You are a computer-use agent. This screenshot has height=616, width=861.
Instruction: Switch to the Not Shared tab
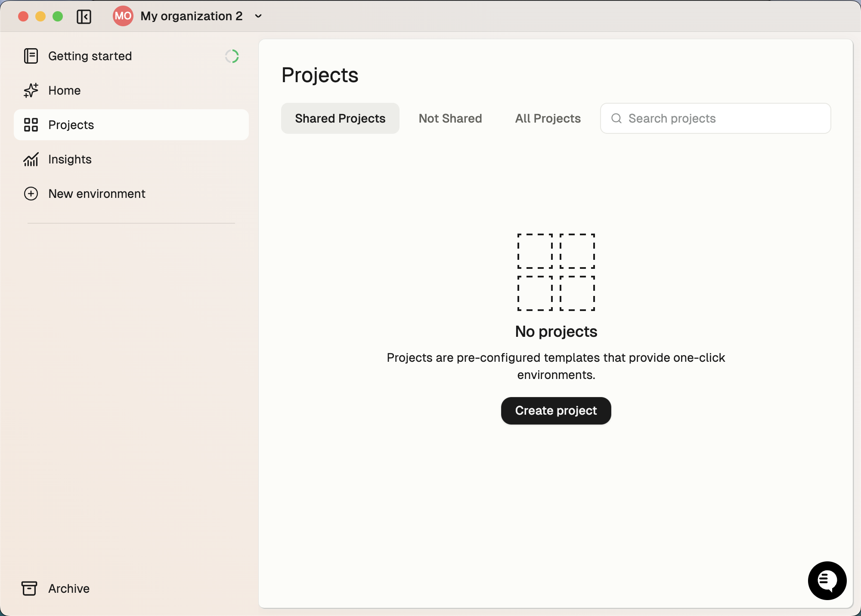coord(450,118)
